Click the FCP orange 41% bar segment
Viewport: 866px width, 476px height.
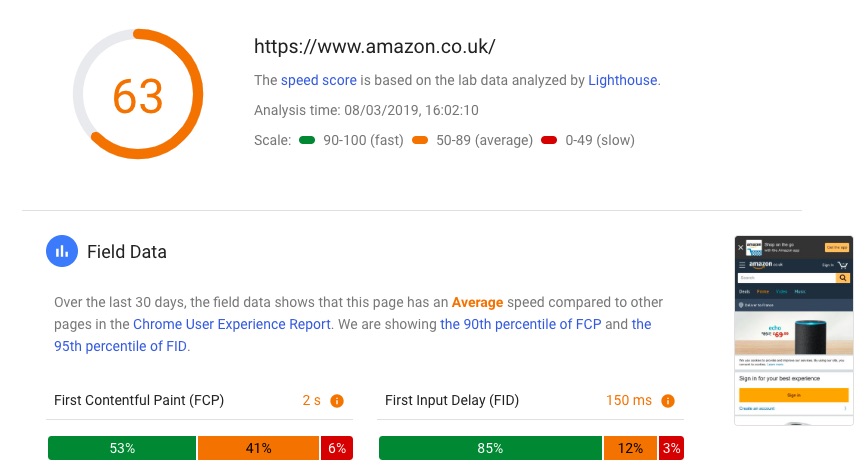click(x=258, y=448)
